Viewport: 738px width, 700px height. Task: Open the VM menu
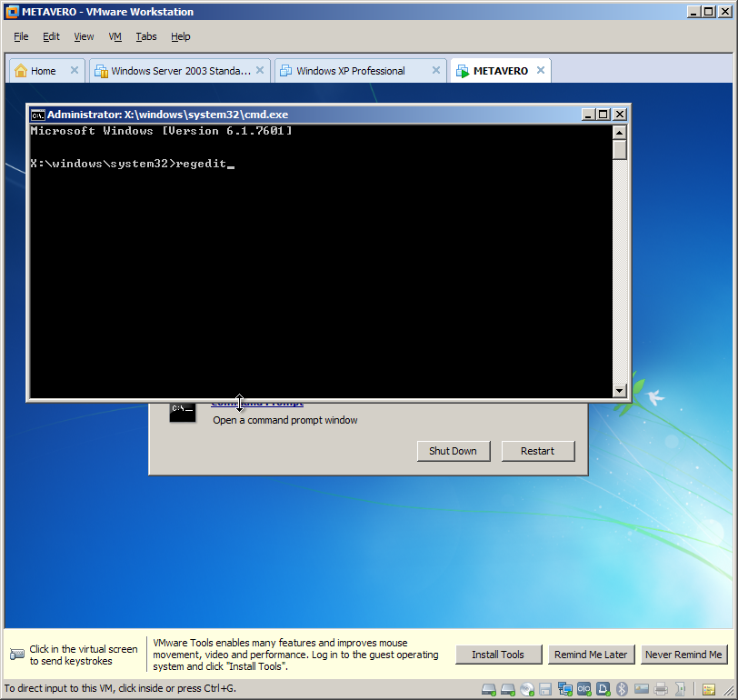[x=115, y=36]
